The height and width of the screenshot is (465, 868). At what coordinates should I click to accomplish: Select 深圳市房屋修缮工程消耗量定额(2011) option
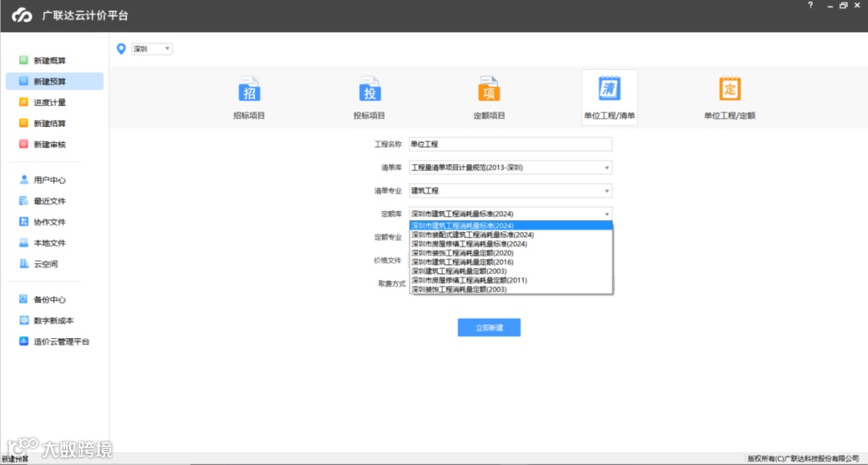tap(511, 280)
